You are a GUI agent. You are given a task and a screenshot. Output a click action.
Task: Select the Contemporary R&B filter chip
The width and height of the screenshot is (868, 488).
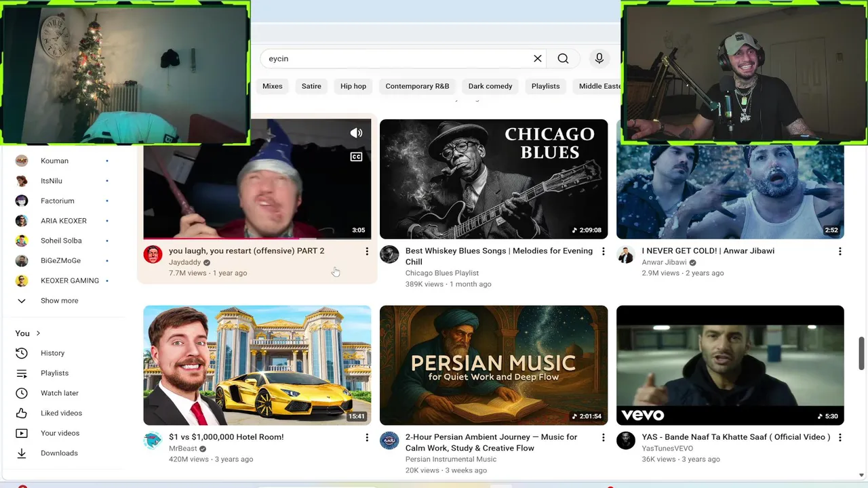point(417,86)
